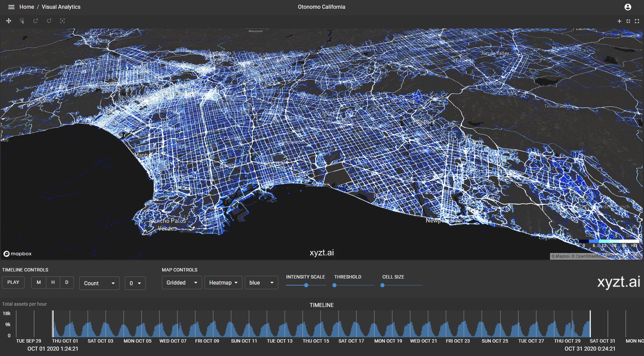
Task: Click the 'Jurupa Valley' map label
Action: 495,53
